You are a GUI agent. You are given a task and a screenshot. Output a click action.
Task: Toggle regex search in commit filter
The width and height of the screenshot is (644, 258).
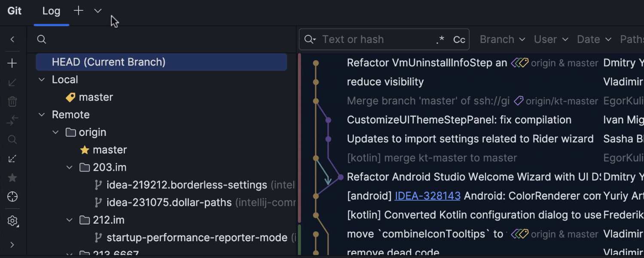point(440,40)
